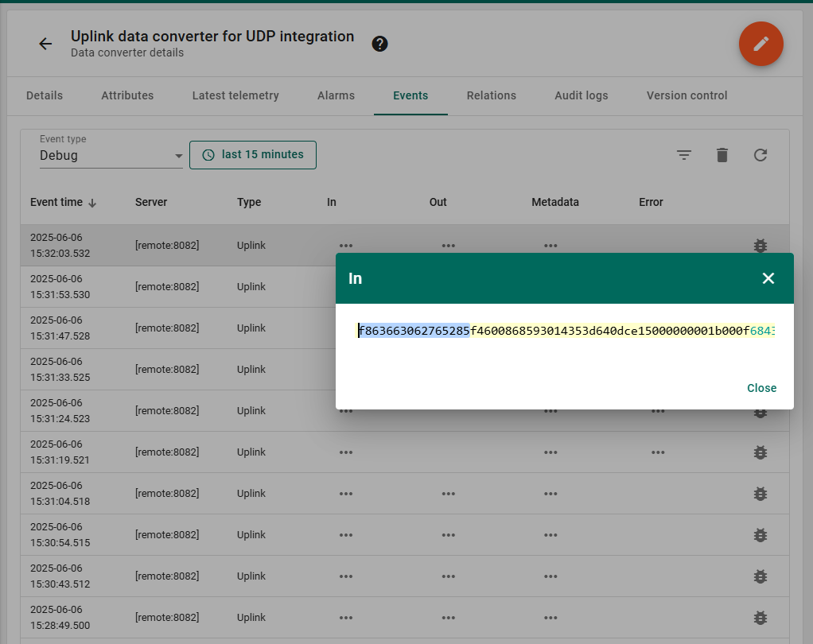Open In payload for 15:28:49.500 event

[x=346, y=618]
